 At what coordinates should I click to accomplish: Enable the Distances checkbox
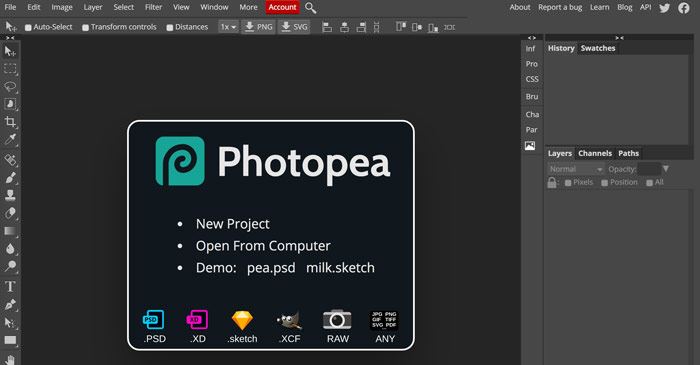[x=170, y=28]
